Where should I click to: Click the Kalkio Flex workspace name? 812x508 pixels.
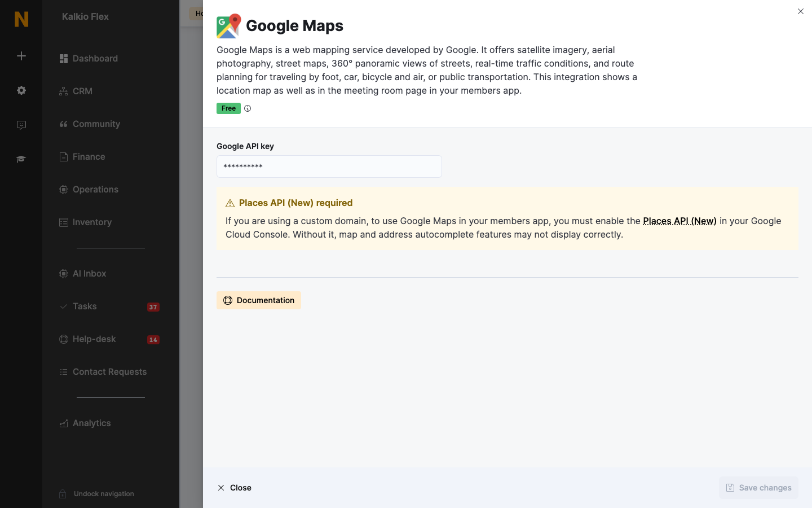click(x=85, y=17)
